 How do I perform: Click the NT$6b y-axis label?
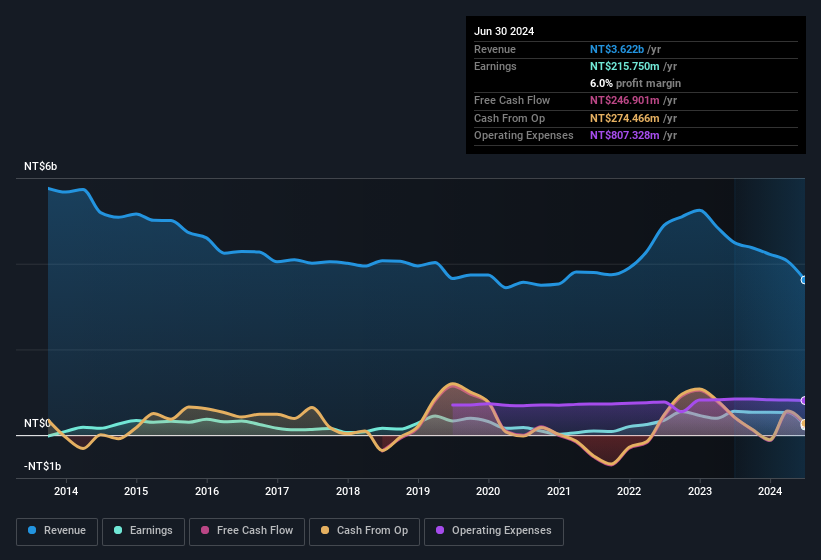point(40,166)
